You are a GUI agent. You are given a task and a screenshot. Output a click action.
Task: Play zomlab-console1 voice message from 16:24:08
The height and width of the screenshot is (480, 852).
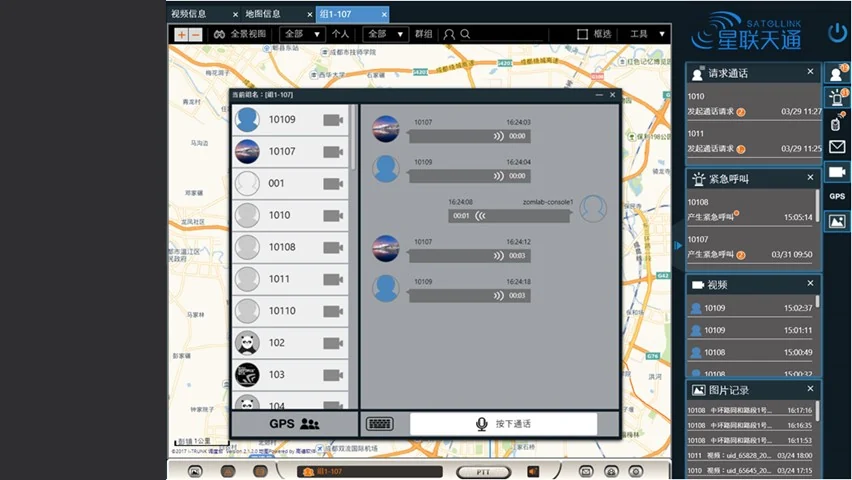[x=509, y=216]
